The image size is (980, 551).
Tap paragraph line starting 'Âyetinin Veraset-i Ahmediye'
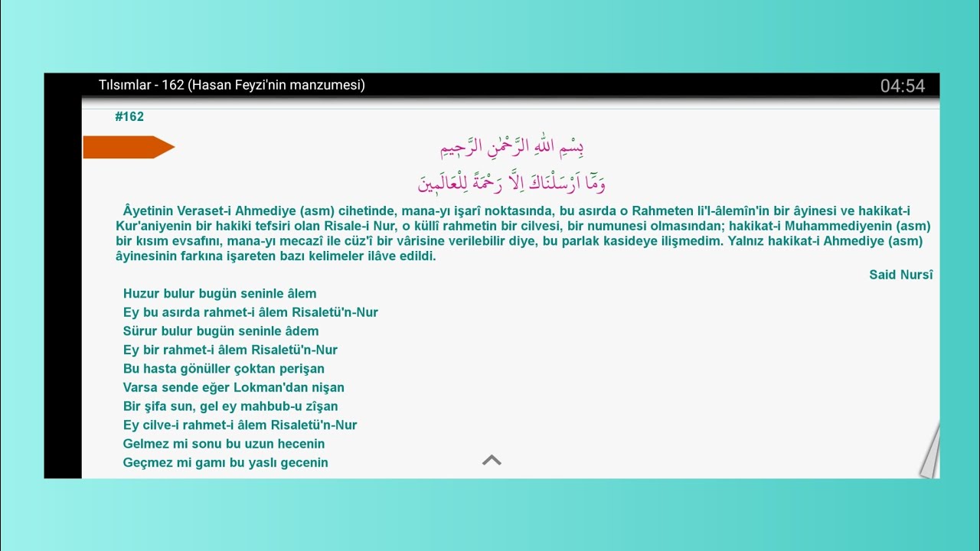(x=516, y=210)
